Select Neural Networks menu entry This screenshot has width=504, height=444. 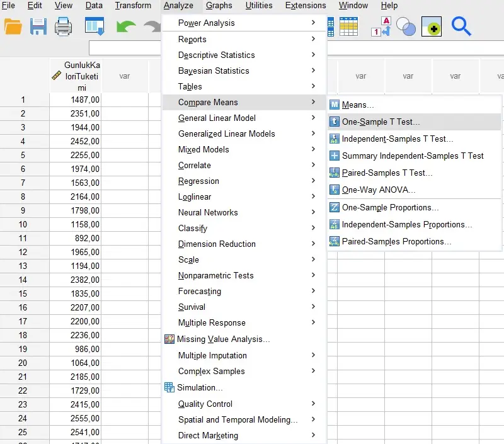[244, 212]
